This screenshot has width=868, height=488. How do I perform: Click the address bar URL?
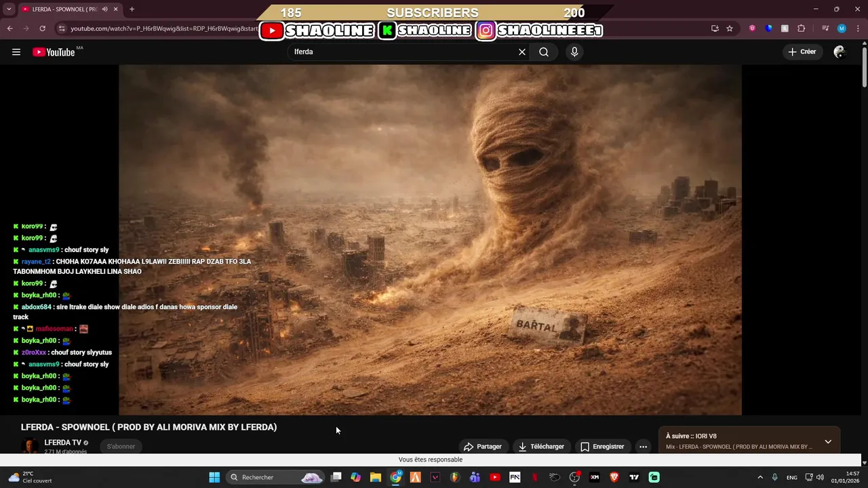(x=164, y=28)
